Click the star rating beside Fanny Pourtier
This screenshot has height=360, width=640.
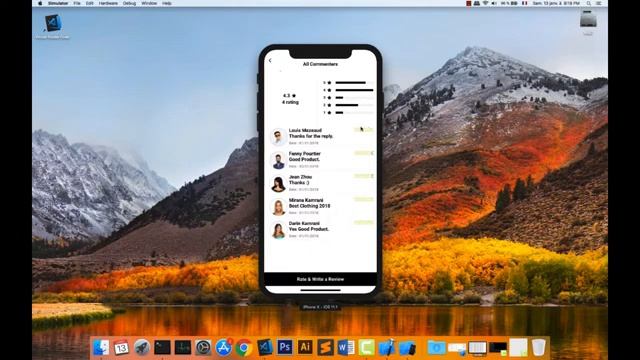[x=364, y=153]
